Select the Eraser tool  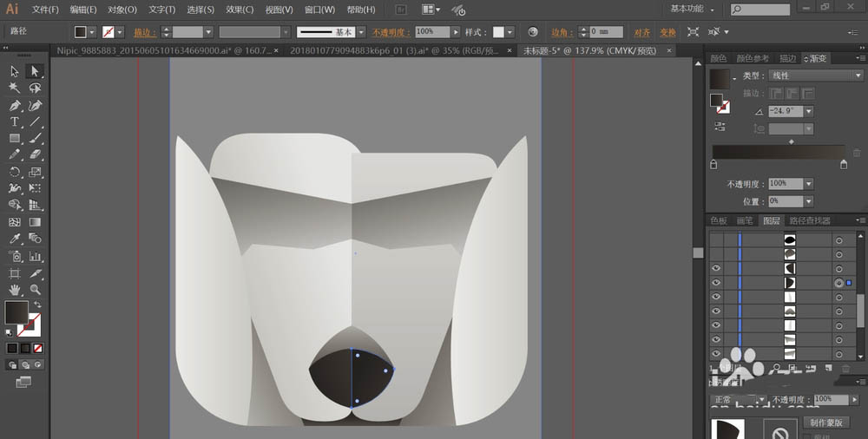click(35, 155)
